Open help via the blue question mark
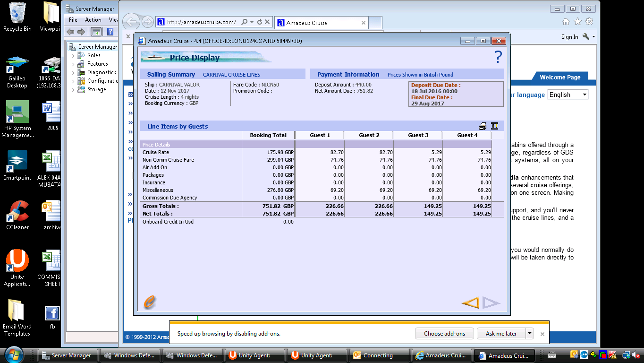 [498, 57]
